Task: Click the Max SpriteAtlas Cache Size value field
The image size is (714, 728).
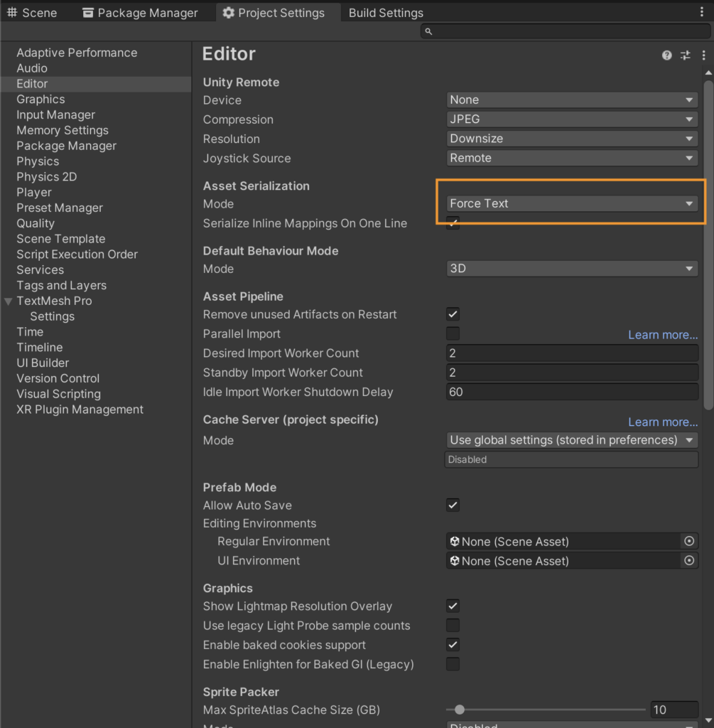Action: (x=674, y=710)
